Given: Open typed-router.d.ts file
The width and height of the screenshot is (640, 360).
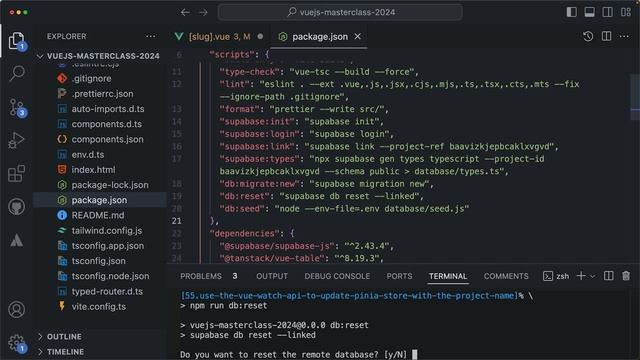Looking at the screenshot, I should pyautogui.click(x=100, y=291).
